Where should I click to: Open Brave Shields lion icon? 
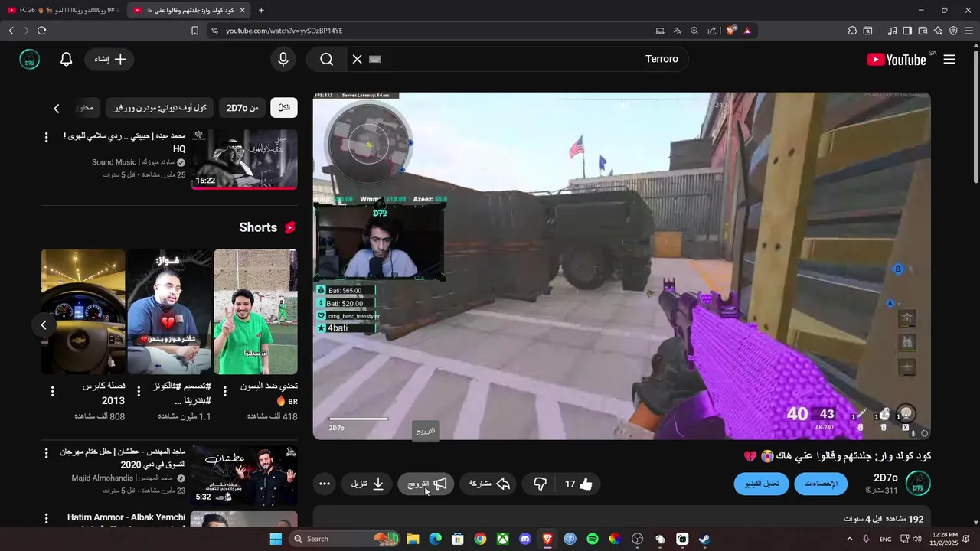(x=731, y=31)
